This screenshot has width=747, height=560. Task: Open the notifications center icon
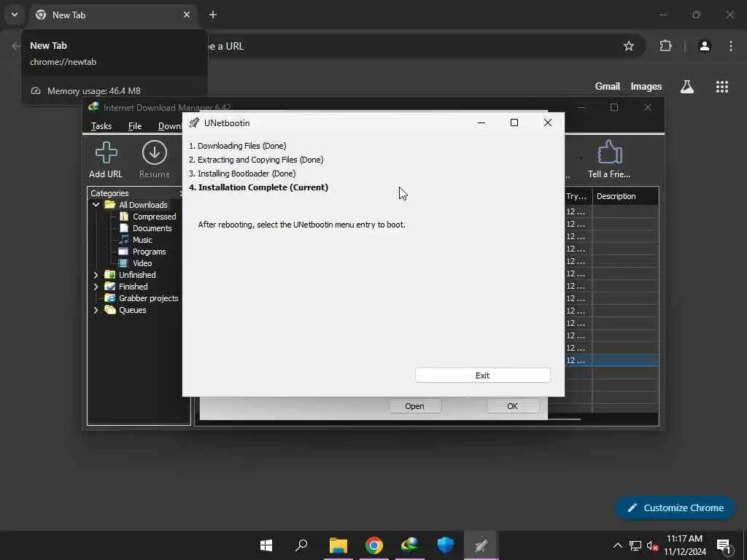(x=724, y=545)
